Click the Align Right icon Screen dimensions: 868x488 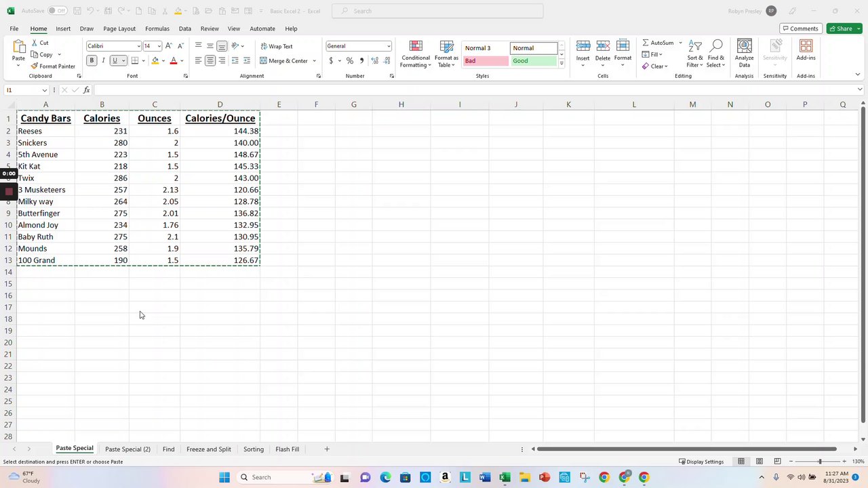[222, 60]
